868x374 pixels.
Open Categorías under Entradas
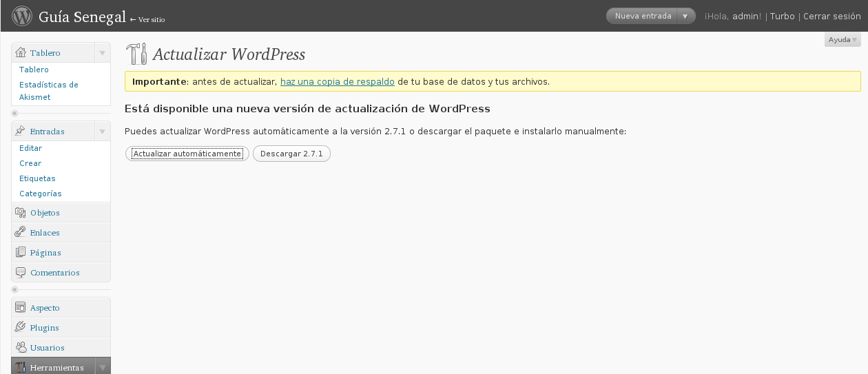(x=41, y=194)
